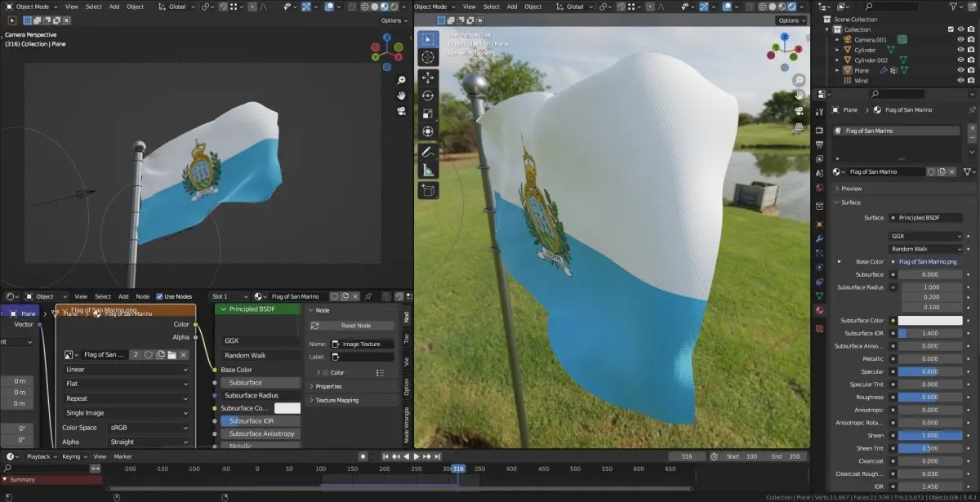Screen dimensions: 980x502
Task: Open sRGB color space dropdown
Action: coord(148,428)
